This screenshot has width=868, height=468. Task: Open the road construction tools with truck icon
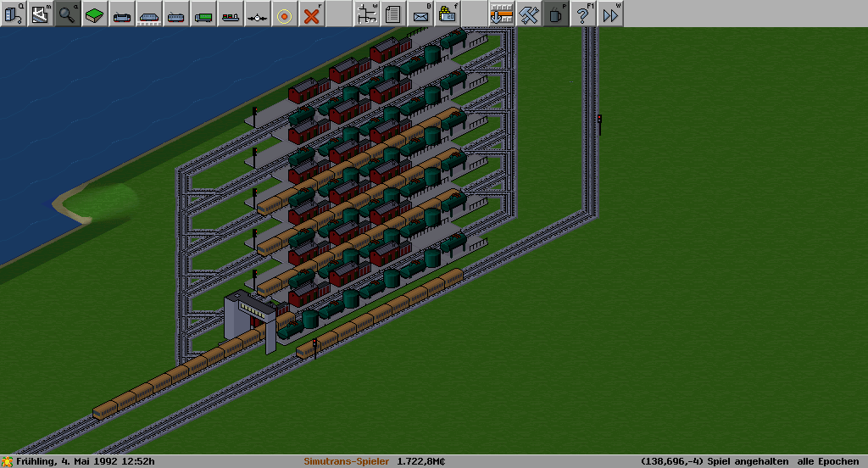(x=203, y=14)
